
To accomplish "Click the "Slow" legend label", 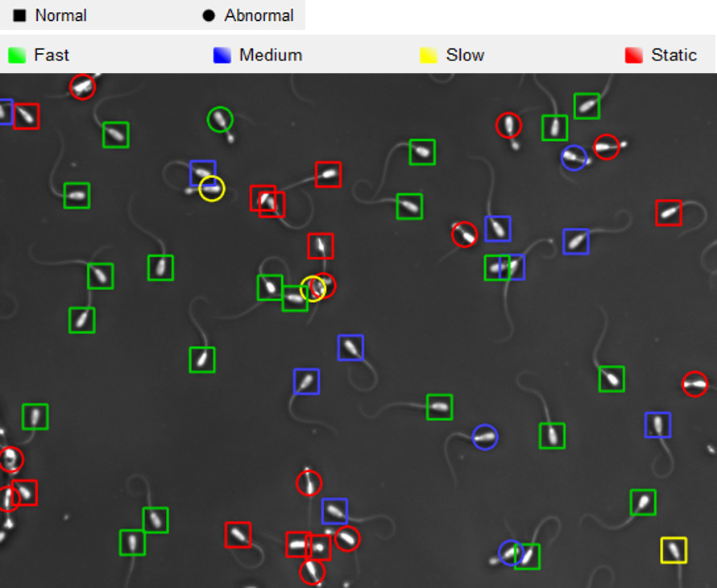I will pos(465,55).
